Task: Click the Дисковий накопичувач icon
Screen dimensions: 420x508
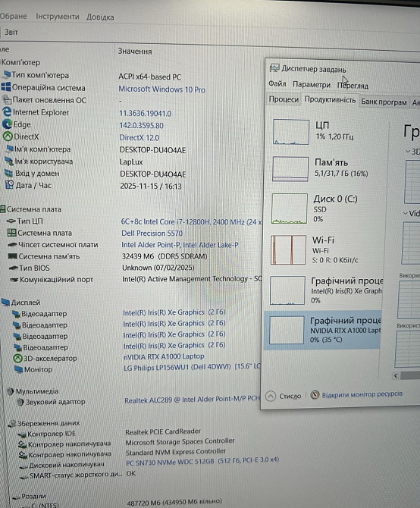Action: (x=24, y=466)
